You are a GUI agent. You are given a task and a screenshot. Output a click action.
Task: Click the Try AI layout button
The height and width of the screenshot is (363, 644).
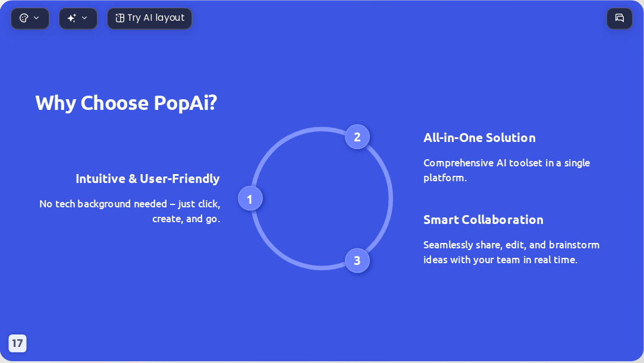(149, 18)
